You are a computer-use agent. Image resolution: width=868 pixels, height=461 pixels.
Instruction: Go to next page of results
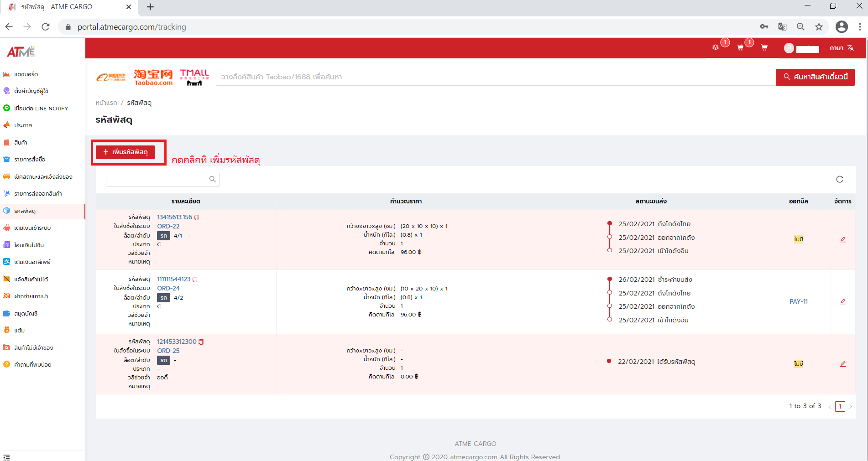point(851,406)
